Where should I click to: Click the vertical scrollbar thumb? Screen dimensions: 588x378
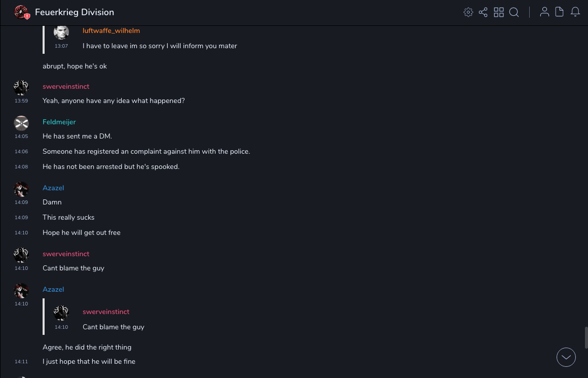point(586,337)
